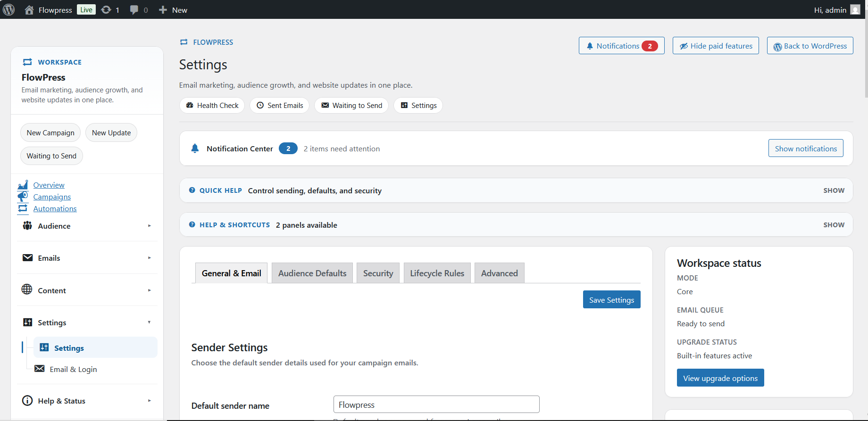Click the Automations loop icon in sidebar
The image size is (868, 421).
[x=23, y=208]
